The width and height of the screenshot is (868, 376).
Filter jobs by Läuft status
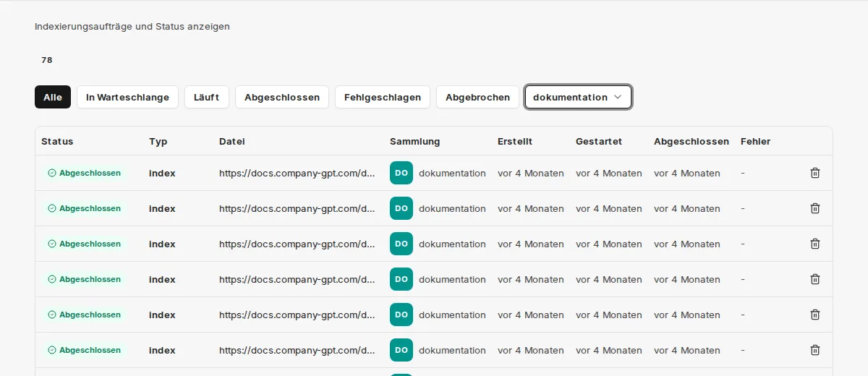pyautogui.click(x=207, y=97)
